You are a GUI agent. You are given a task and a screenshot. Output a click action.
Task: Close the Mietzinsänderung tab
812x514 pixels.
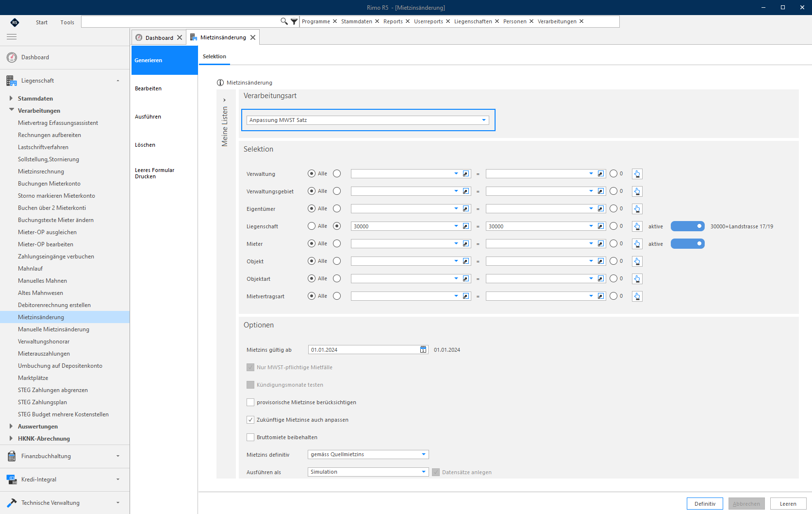(x=253, y=37)
